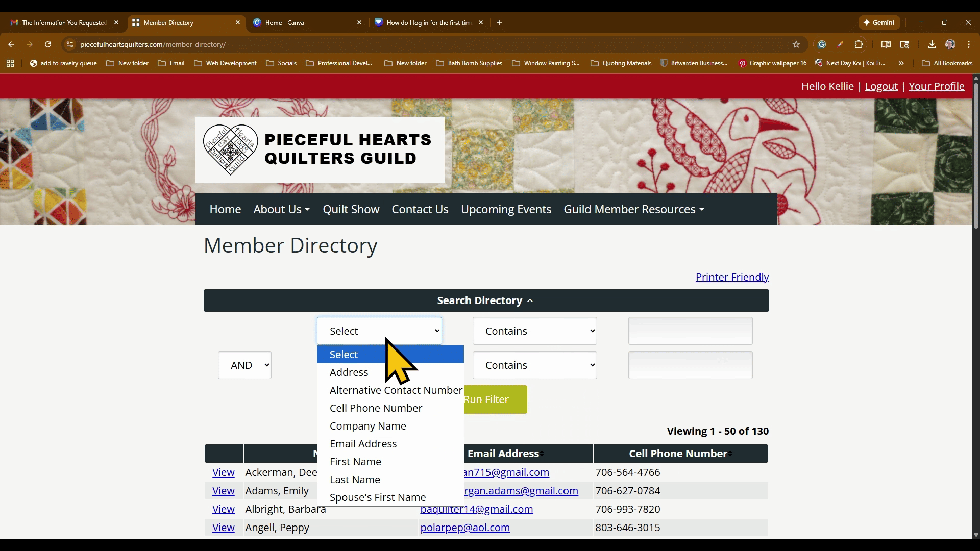Reload the Member Directory page

coord(48,44)
